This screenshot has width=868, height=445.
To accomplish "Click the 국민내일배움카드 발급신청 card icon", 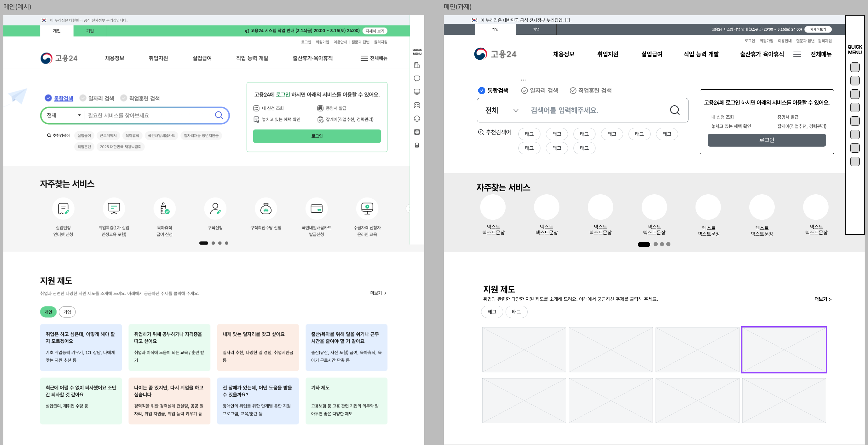I will click(317, 209).
